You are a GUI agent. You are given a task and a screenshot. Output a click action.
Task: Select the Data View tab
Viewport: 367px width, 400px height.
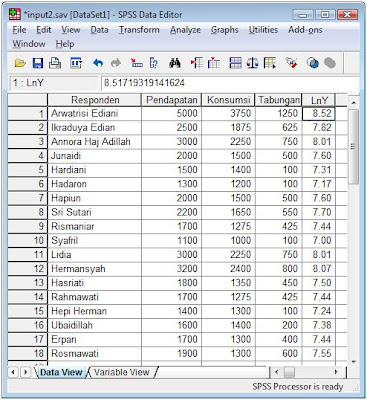click(61, 372)
